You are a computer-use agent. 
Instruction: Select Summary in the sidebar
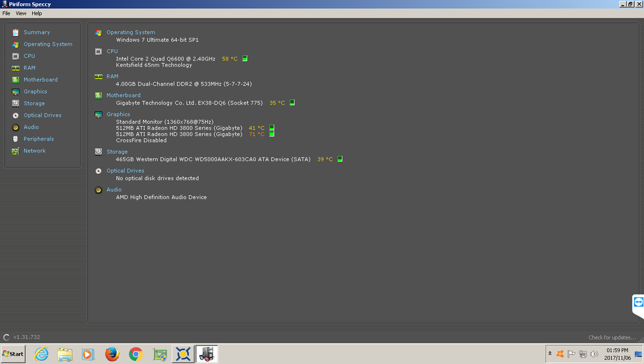(x=36, y=32)
